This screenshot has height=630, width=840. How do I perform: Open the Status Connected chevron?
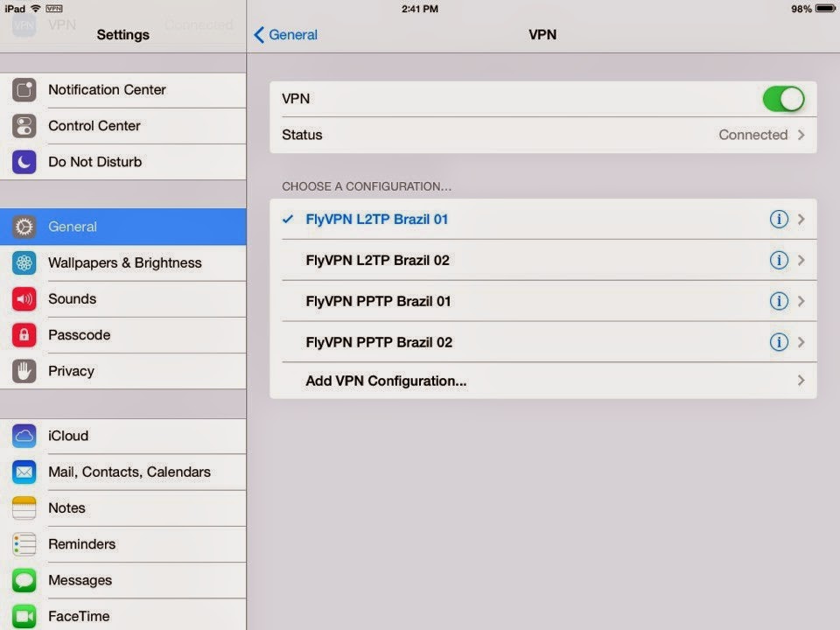801,135
